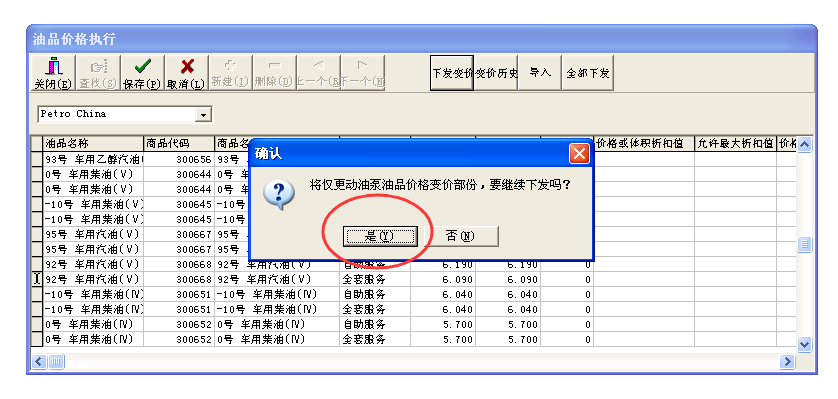
Task: Go to previous record with 上一个 icon
Action: [x=318, y=73]
